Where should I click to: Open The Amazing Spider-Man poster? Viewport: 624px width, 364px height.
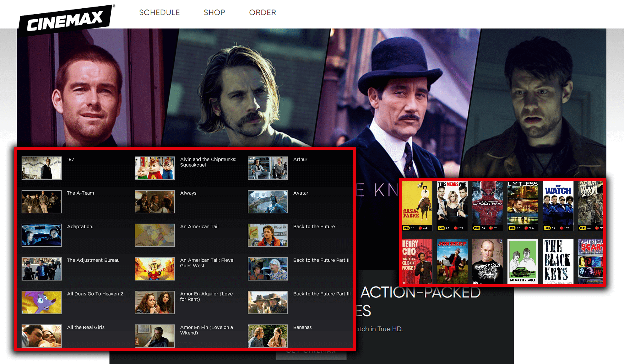[x=488, y=203]
